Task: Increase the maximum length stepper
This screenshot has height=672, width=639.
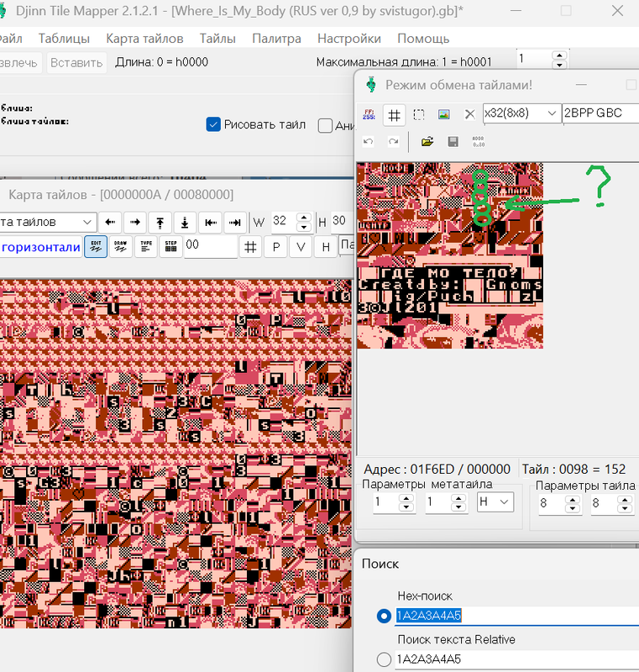Action: (x=559, y=55)
